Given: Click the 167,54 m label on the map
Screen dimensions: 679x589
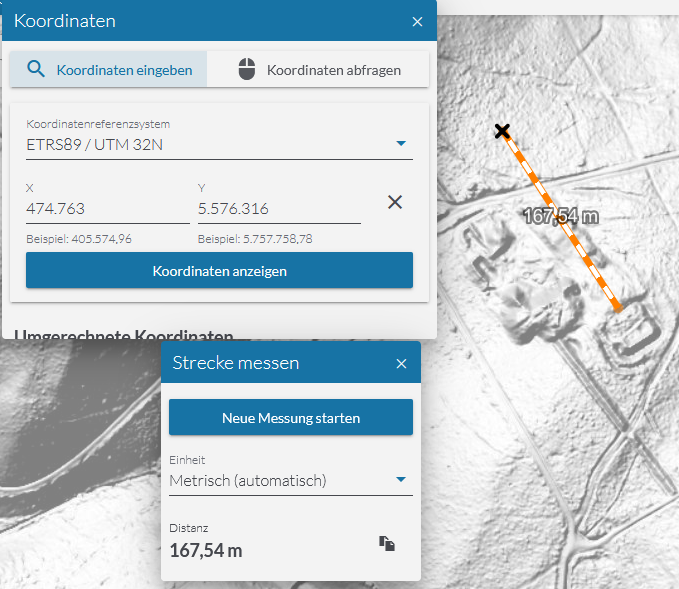Looking at the screenshot, I should pyautogui.click(x=561, y=216).
